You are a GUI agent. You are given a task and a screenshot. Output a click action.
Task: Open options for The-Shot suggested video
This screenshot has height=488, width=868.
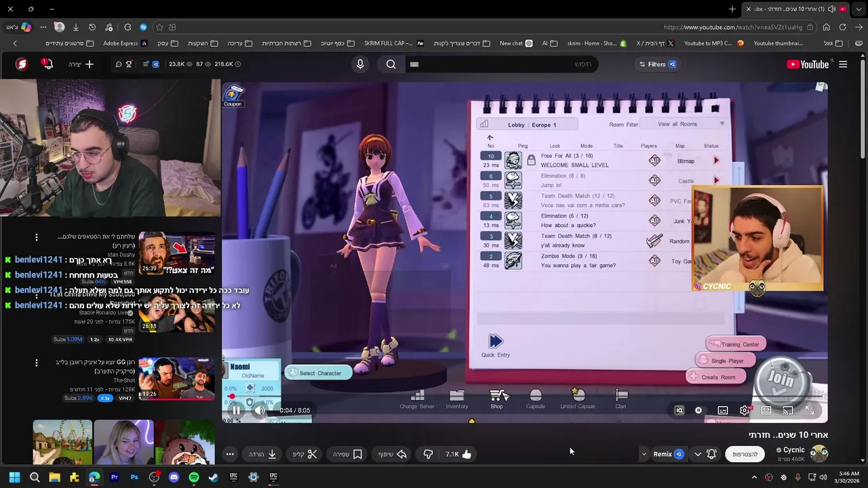(x=37, y=363)
